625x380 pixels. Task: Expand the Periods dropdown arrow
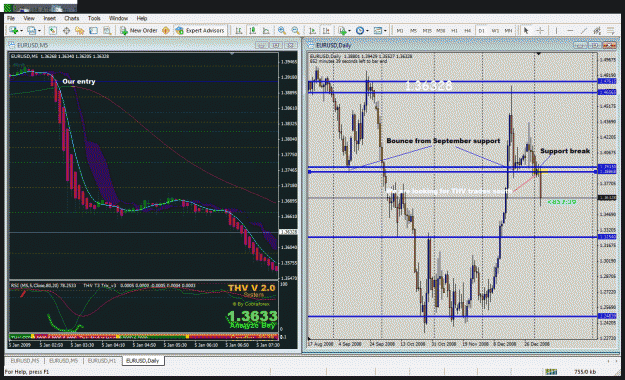pos(367,31)
